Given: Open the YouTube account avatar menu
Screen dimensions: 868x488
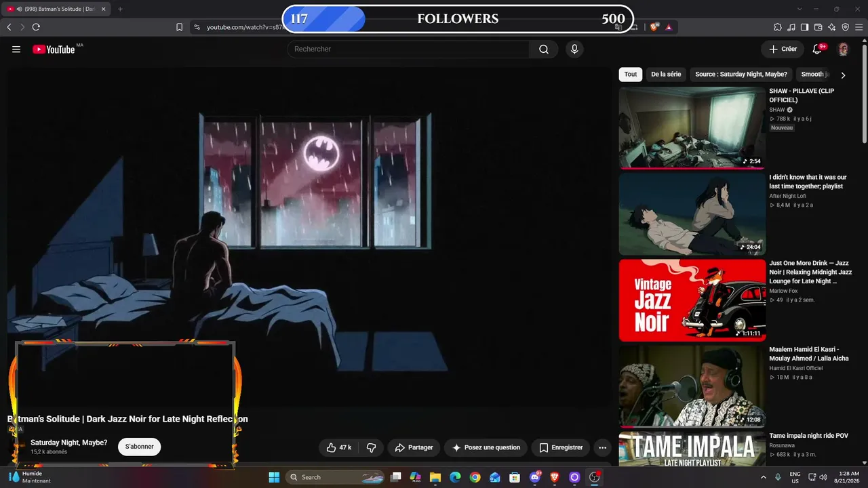Looking at the screenshot, I should 843,49.
